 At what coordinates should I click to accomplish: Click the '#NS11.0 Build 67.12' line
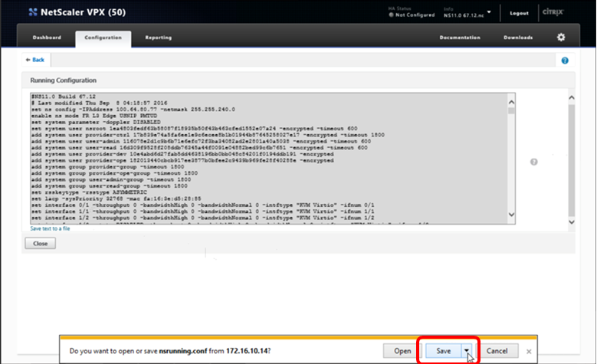[63, 97]
